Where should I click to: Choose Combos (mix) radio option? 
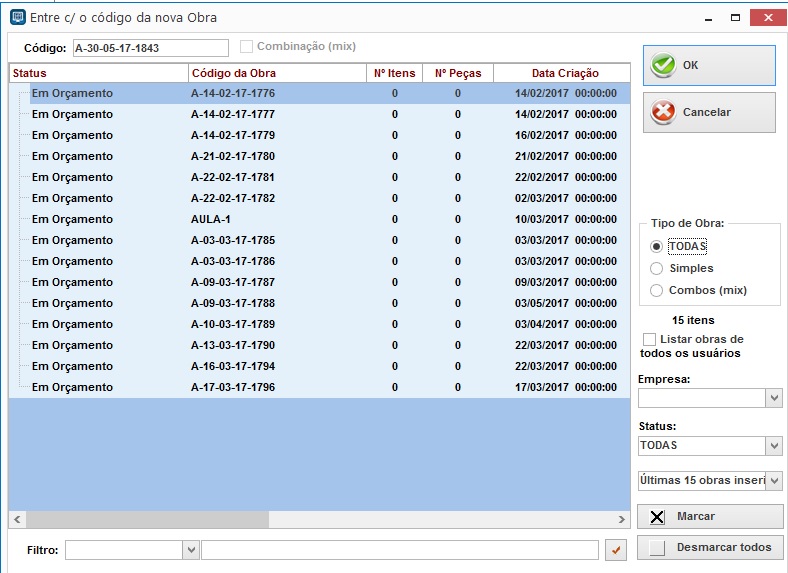pos(656,290)
